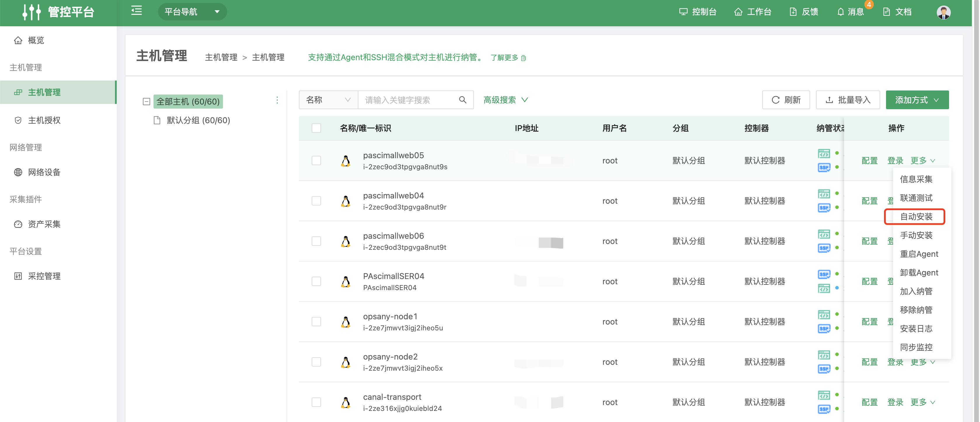
Task: Open 更多 menu for opsany-node2
Action: [x=922, y=362]
